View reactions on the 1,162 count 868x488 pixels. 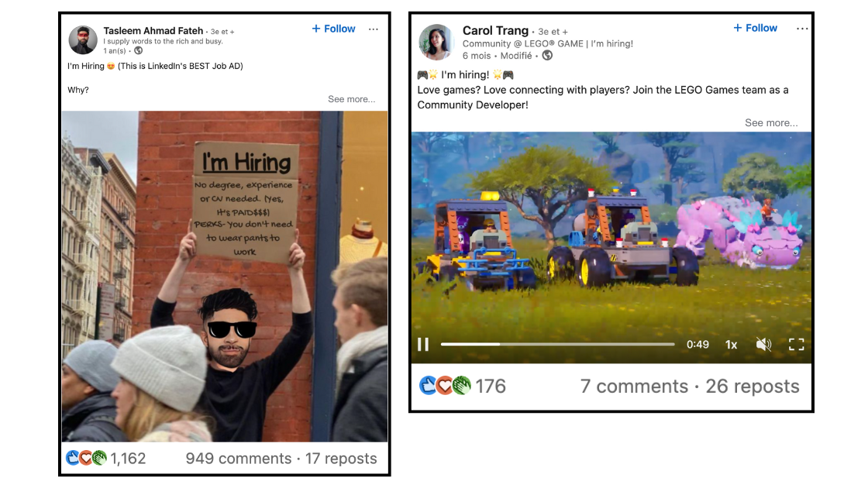click(x=105, y=458)
